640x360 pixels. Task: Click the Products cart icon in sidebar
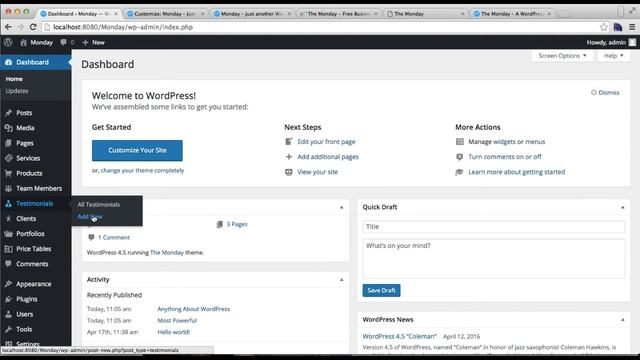(9, 173)
